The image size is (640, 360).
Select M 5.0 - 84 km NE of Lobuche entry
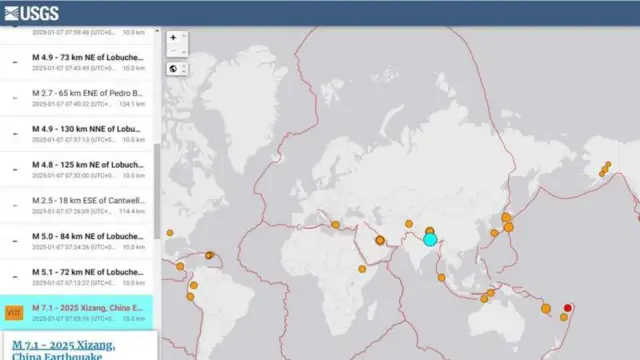(x=77, y=241)
